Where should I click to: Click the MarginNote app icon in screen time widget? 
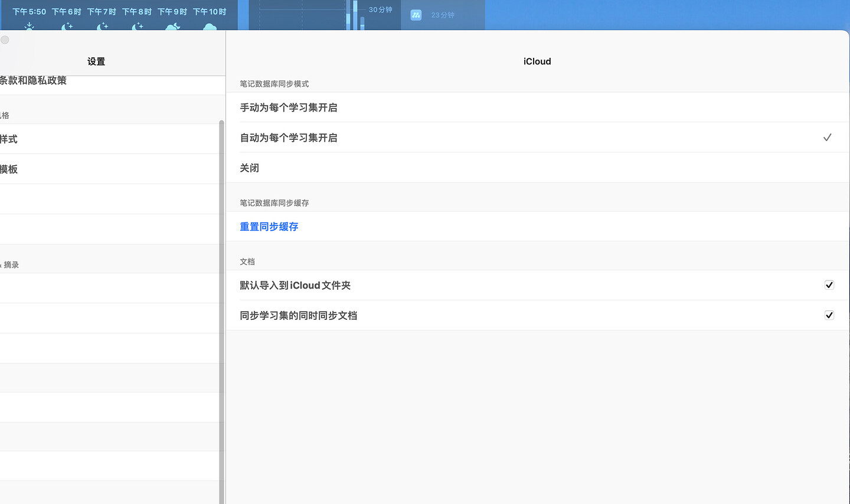(x=416, y=15)
